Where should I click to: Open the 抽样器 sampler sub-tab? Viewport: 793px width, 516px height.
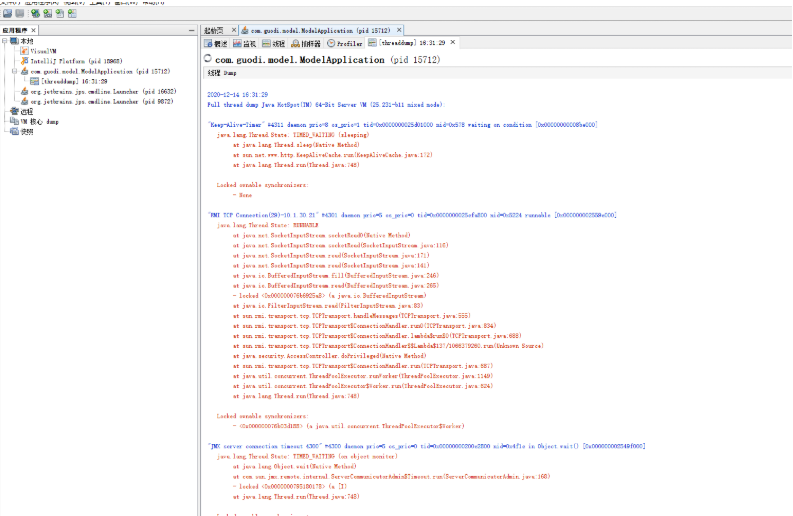point(306,44)
